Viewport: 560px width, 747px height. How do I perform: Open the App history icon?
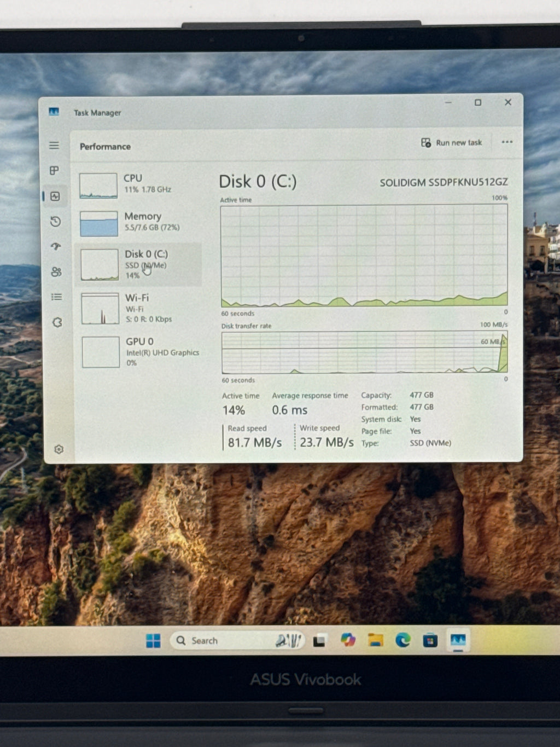point(55,222)
